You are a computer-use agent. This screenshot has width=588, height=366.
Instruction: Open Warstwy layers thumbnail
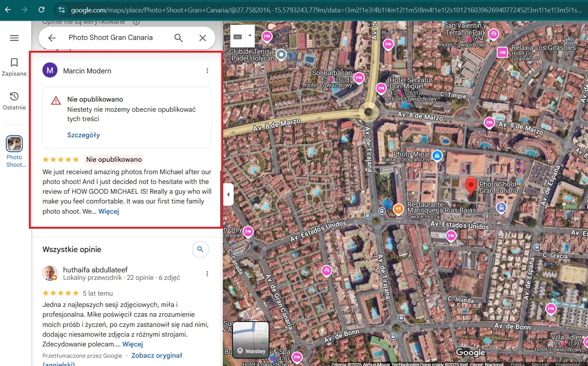(x=251, y=340)
